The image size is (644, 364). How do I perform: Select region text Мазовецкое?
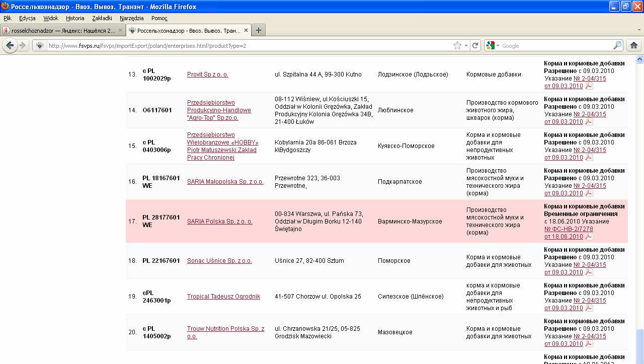pos(395,332)
